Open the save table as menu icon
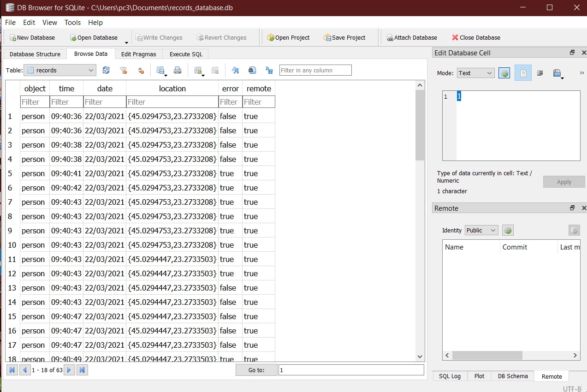The width and height of the screenshot is (587, 392). pyautogui.click(x=161, y=70)
